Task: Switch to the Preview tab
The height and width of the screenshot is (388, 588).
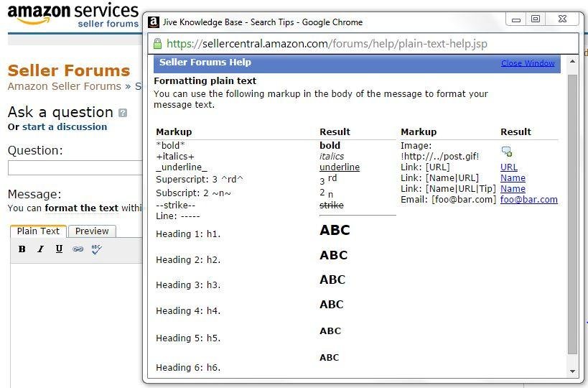Action: [92, 231]
